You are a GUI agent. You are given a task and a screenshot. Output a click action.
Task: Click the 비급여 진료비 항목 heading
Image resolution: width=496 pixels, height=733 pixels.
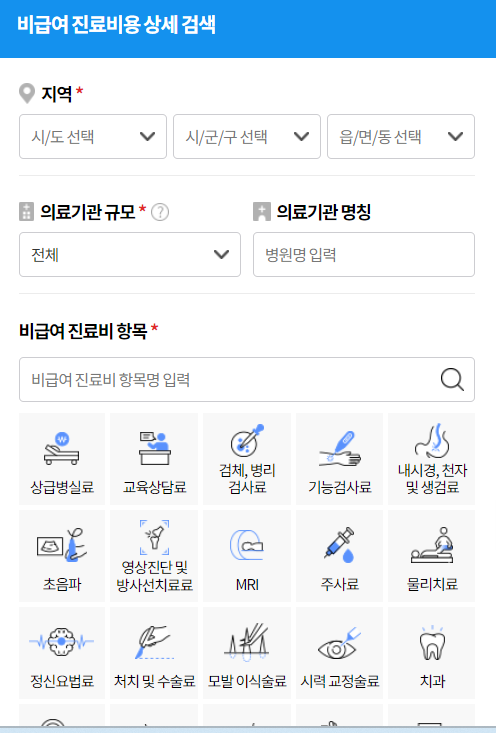[x=83, y=331]
